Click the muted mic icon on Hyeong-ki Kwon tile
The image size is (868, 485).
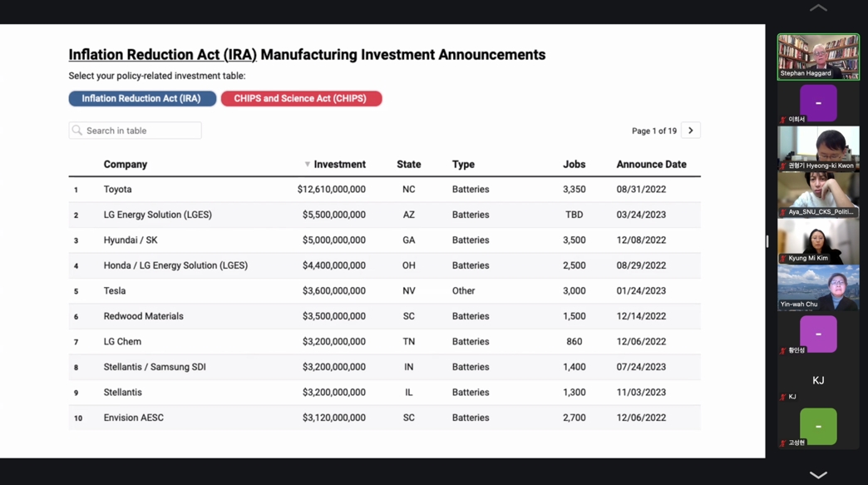pos(782,166)
